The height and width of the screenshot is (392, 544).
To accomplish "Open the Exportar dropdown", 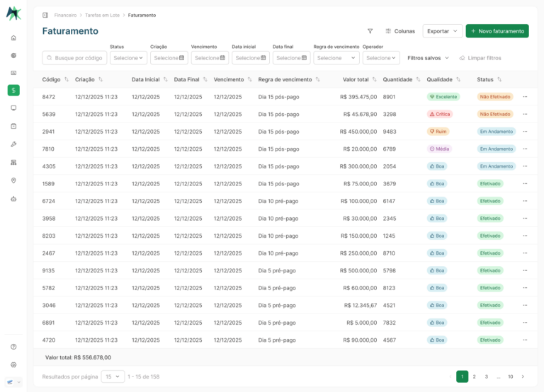I will 442,31.
